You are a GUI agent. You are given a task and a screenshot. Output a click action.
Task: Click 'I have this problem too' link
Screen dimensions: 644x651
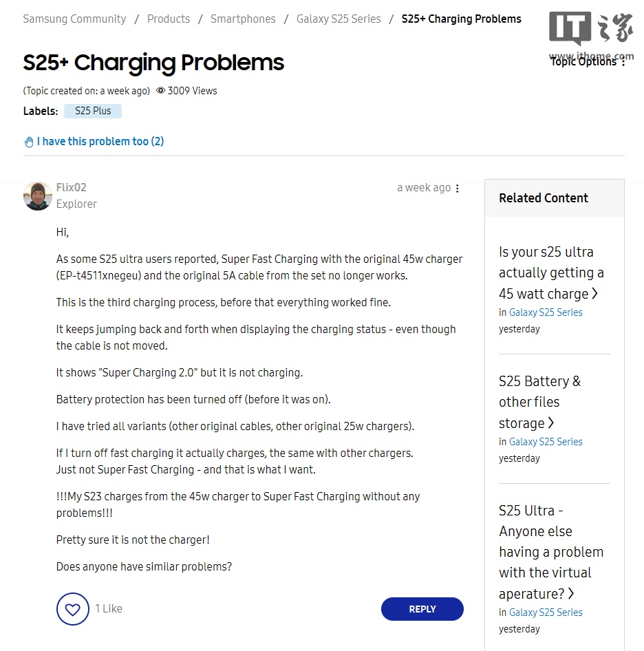pyautogui.click(x=100, y=142)
